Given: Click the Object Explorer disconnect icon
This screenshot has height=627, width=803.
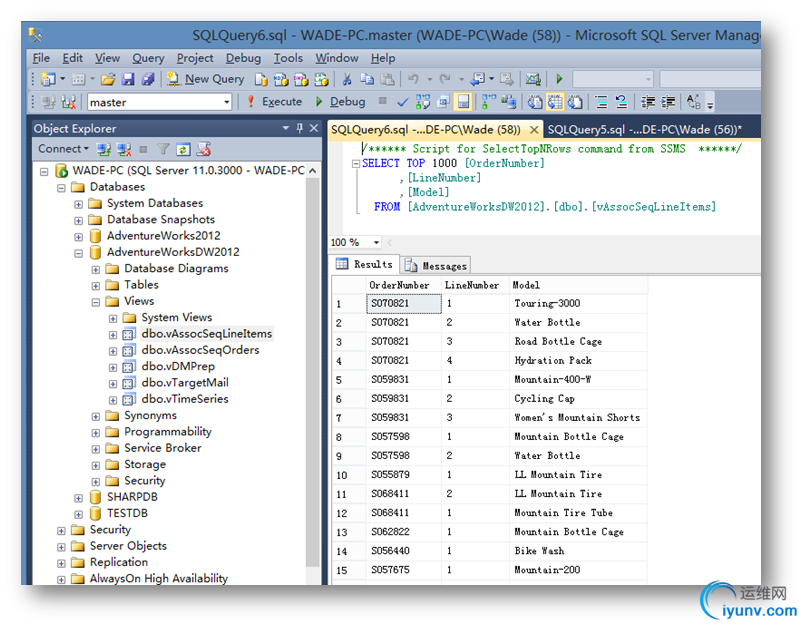Looking at the screenshot, I should (124, 149).
